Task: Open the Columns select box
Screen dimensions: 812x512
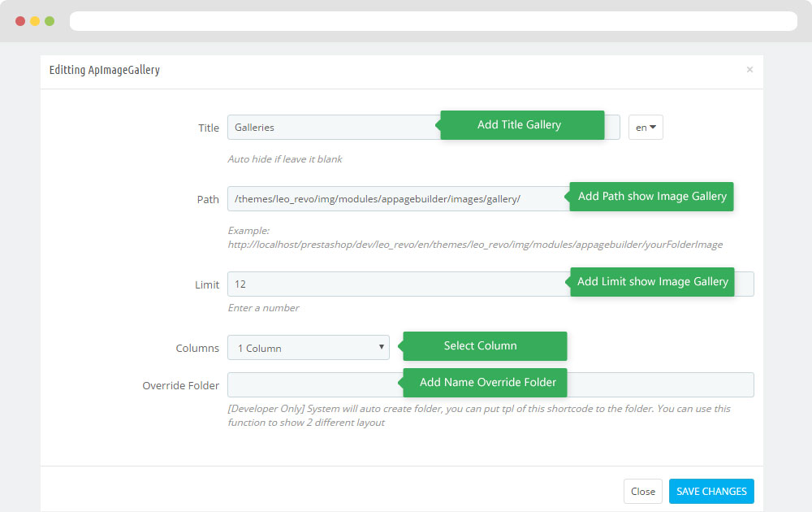Action: pos(308,348)
